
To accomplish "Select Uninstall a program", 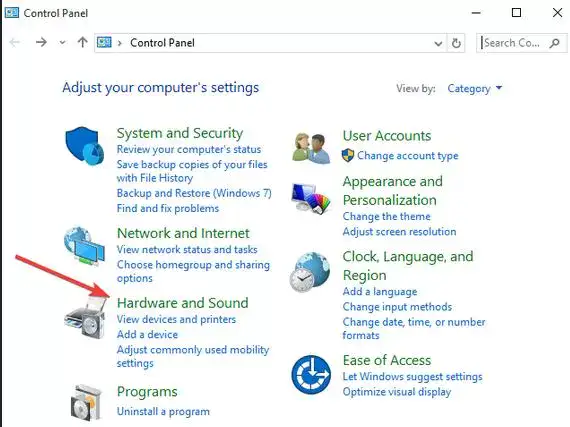I will point(163,411).
